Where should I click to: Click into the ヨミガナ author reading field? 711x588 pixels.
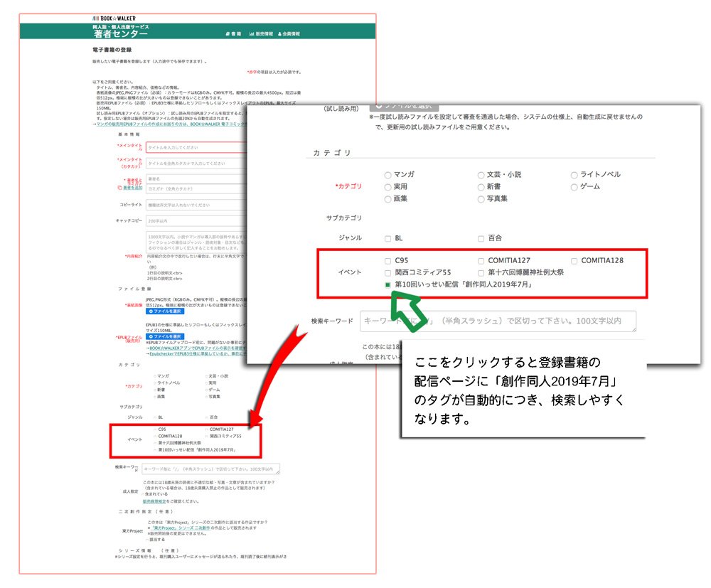(196, 188)
